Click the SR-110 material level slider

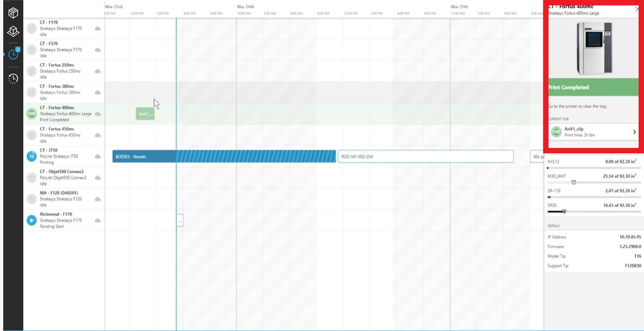click(594, 197)
